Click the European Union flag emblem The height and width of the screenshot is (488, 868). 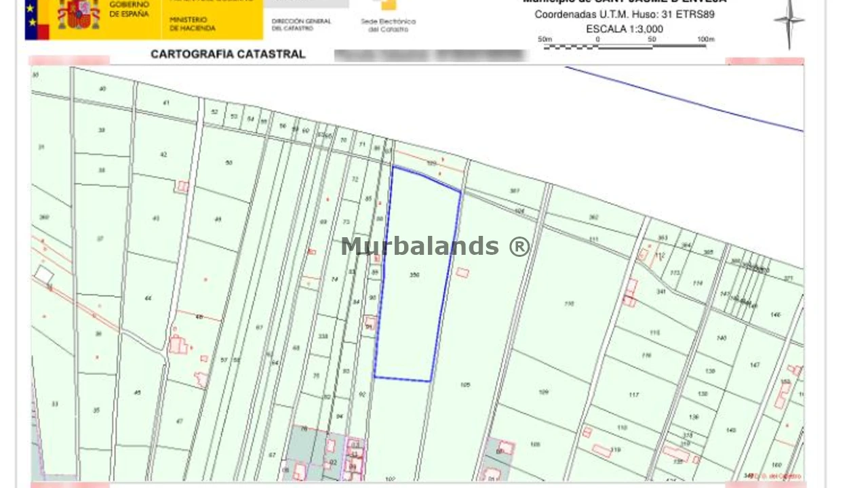[x=37, y=19]
